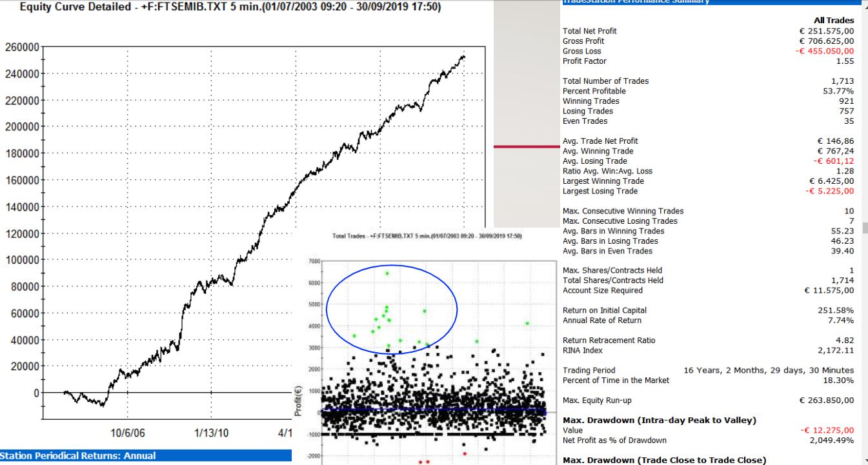The width and height of the screenshot is (868, 465).
Task: Click the Largest Losing Trade value -€ 5.225,00
Action: click(x=829, y=191)
